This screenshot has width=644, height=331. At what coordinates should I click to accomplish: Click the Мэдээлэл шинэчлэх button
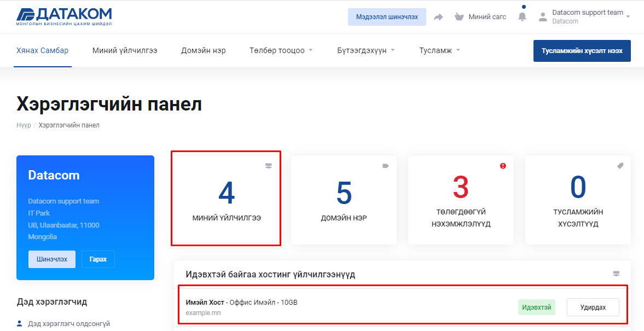[387, 17]
